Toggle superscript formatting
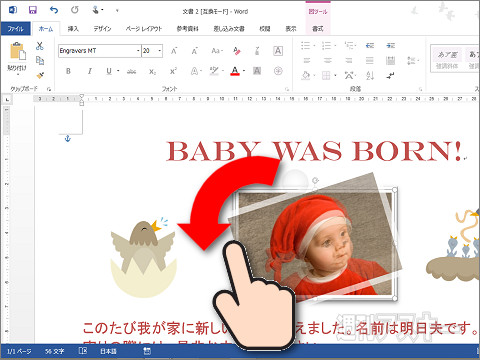The image size is (480, 360). click(x=173, y=71)
